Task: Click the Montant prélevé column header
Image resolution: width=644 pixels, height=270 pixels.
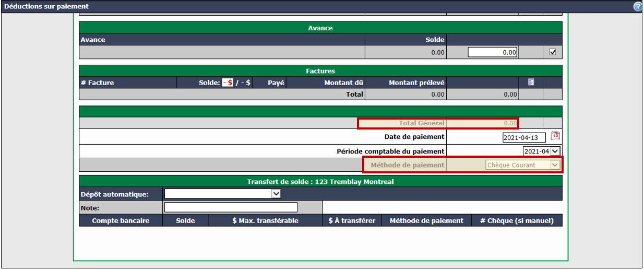Action: pyautogui.click(x=417, y=83)
